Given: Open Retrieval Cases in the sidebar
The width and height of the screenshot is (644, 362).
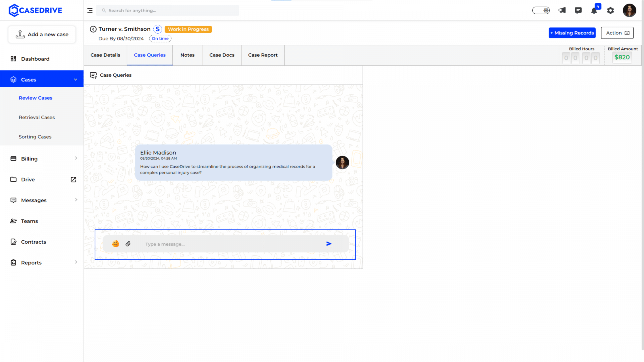Looking at the screenshot, I should [37, 117].
